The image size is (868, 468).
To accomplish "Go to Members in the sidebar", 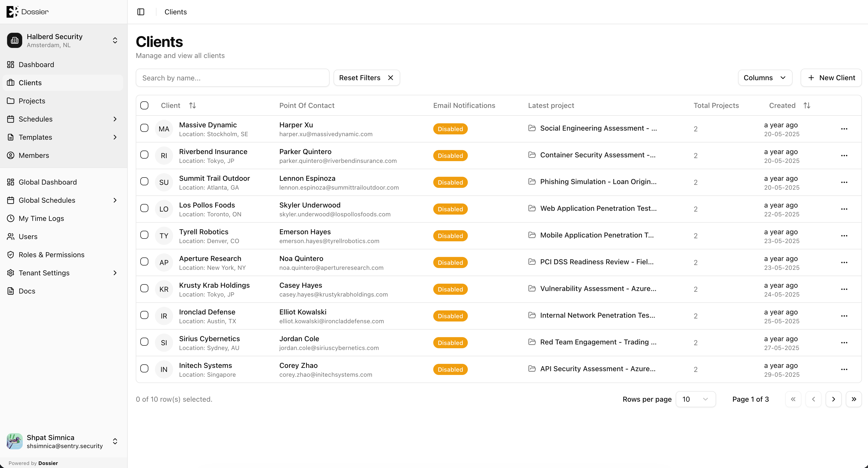I will (63, 155).
